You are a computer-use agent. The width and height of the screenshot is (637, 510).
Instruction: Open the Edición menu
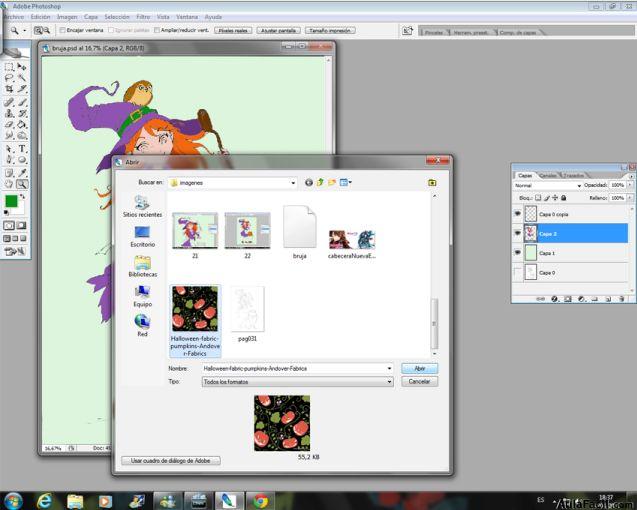pyautogui.click(x=41, y=17)
